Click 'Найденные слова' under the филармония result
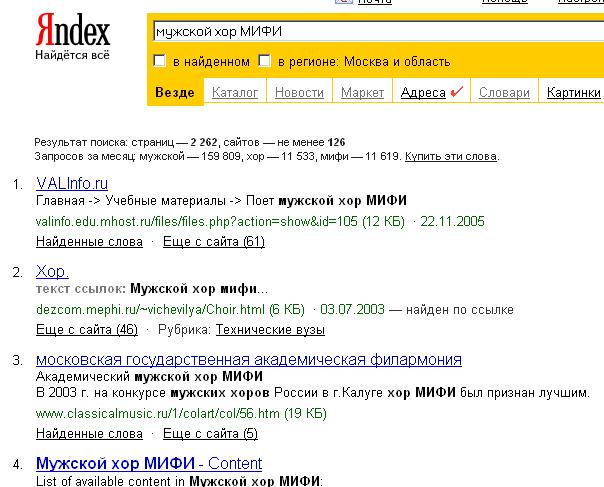Screen dimensions: 604x487 coord(89,433)
